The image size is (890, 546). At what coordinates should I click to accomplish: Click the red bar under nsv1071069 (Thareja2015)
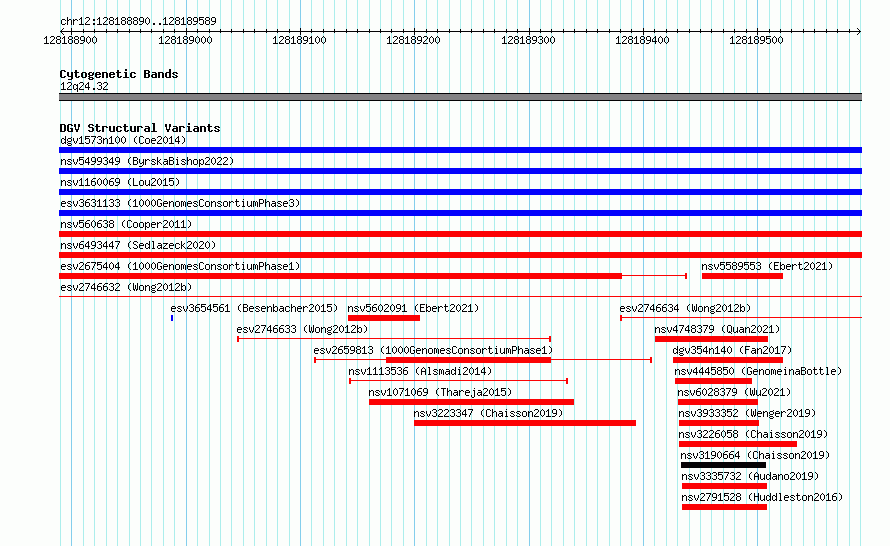coord(472,402)
